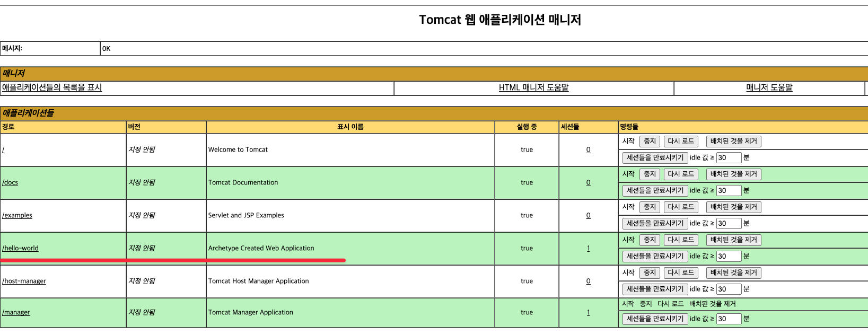The height and width of the screenshot is (335, 868).
Task: Select the 실행 중 column header
Action: point(527,127)
